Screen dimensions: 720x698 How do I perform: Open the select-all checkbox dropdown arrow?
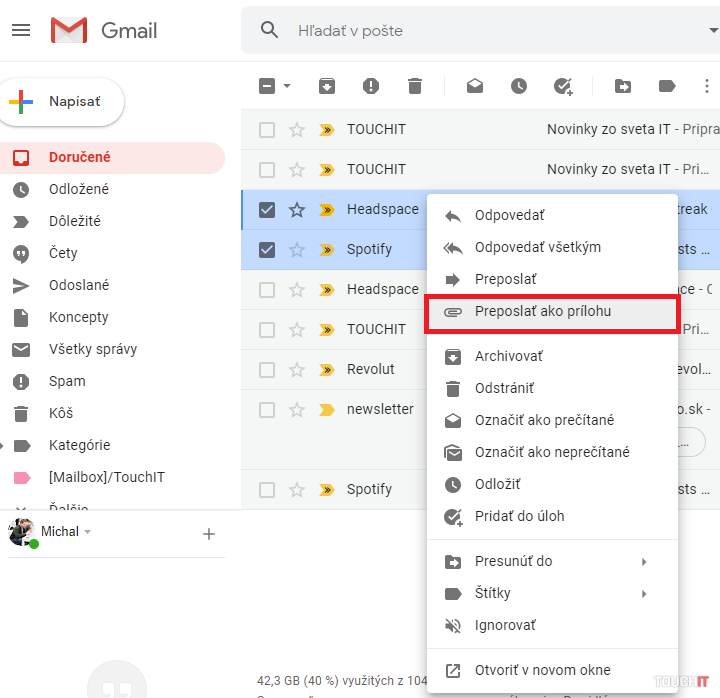[x=288, y=86]
